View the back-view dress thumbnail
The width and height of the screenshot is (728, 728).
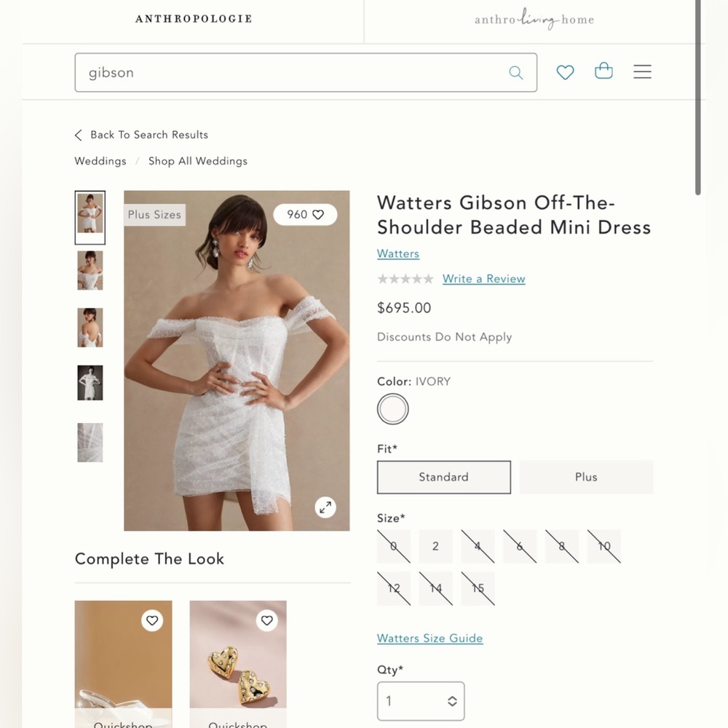[90, 328]
